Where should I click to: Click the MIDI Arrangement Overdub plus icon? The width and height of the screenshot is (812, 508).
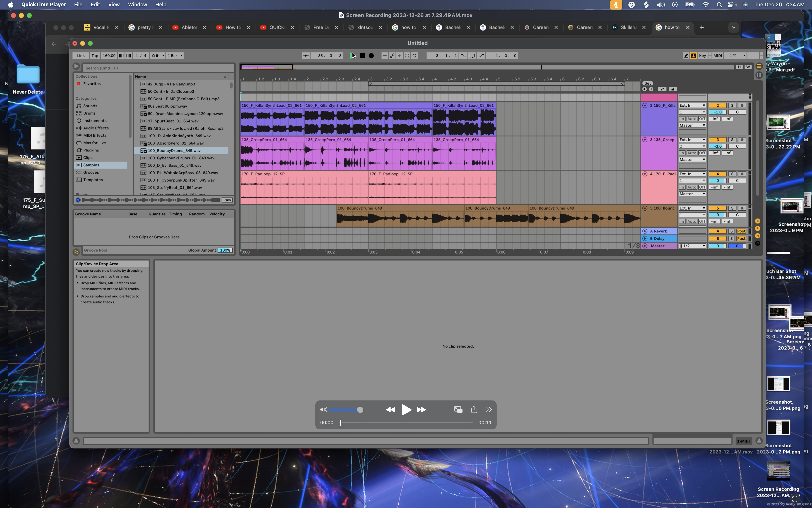click(x=385, y=56)
